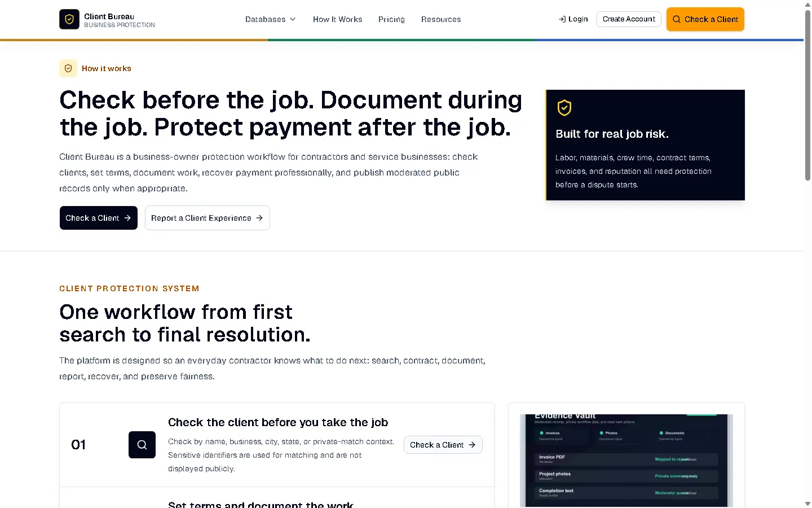Click the yellow shield icon in dark card
The width and height of the screenshot is (812, 508).
(564, 108)
